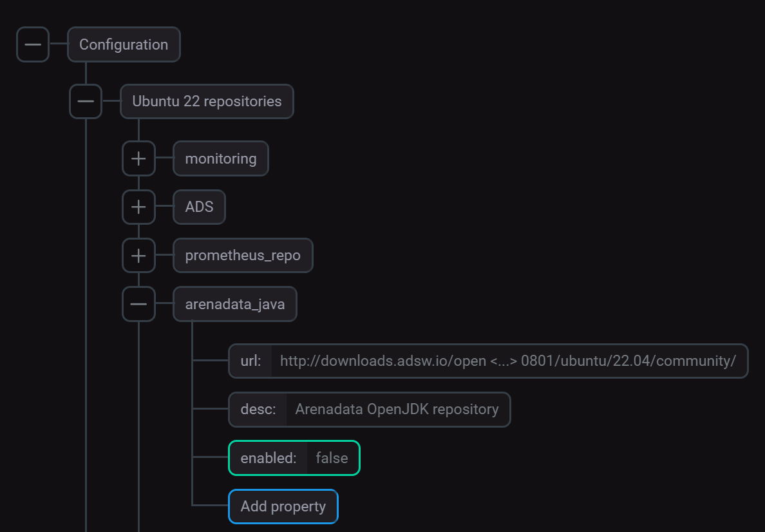Collapse the Configuration node
This screenshot has height=532, width=765.
coord(32,44)
